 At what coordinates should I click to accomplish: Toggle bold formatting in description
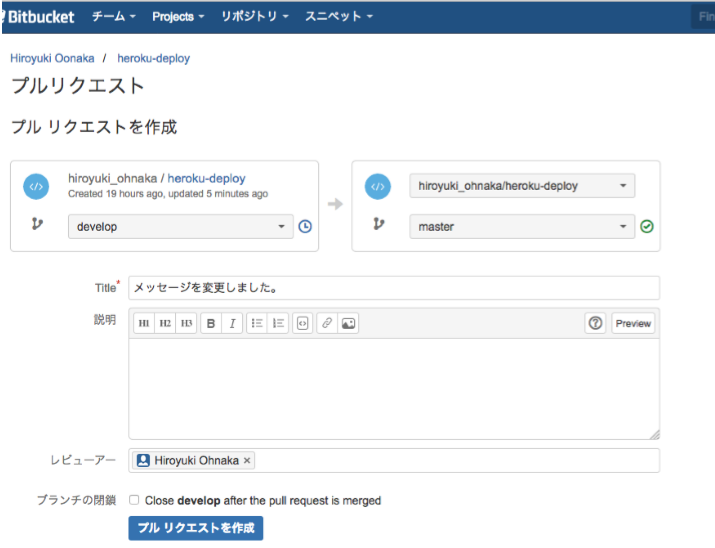click(x=211, y=323)
